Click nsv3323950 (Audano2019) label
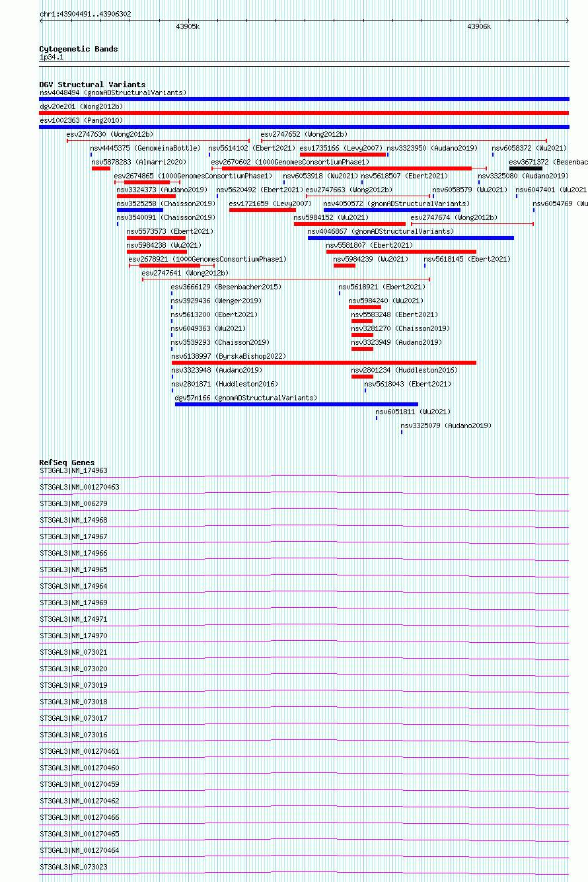The width and height of the screenshot is (588, 882). (432, 148)
